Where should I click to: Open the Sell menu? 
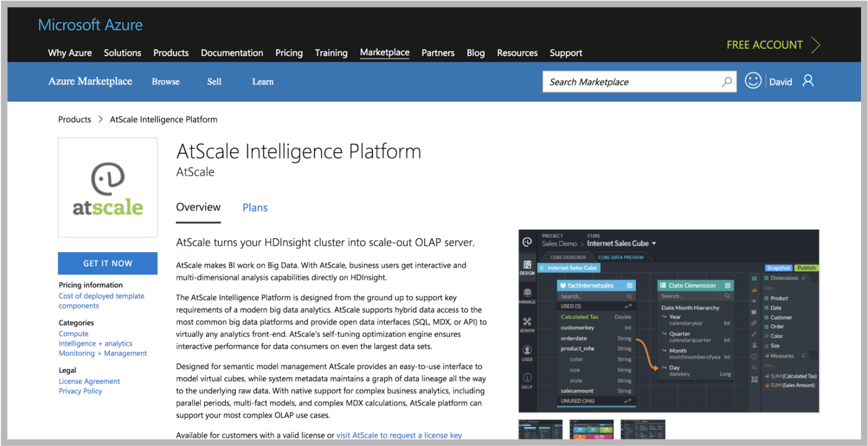click(x=214, y=82)
